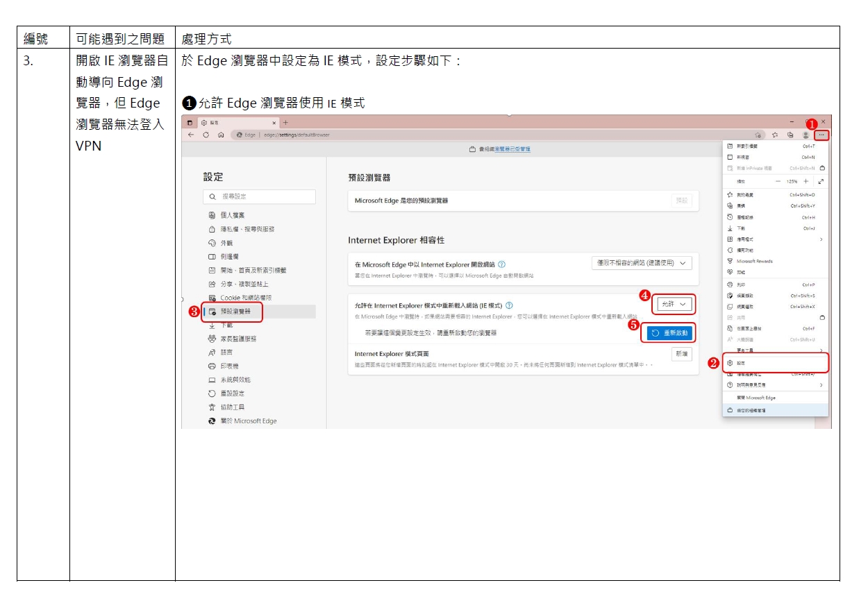Click the 搜尋設定 search box
This screenshot has width=868, height=601.
(259, 196)
